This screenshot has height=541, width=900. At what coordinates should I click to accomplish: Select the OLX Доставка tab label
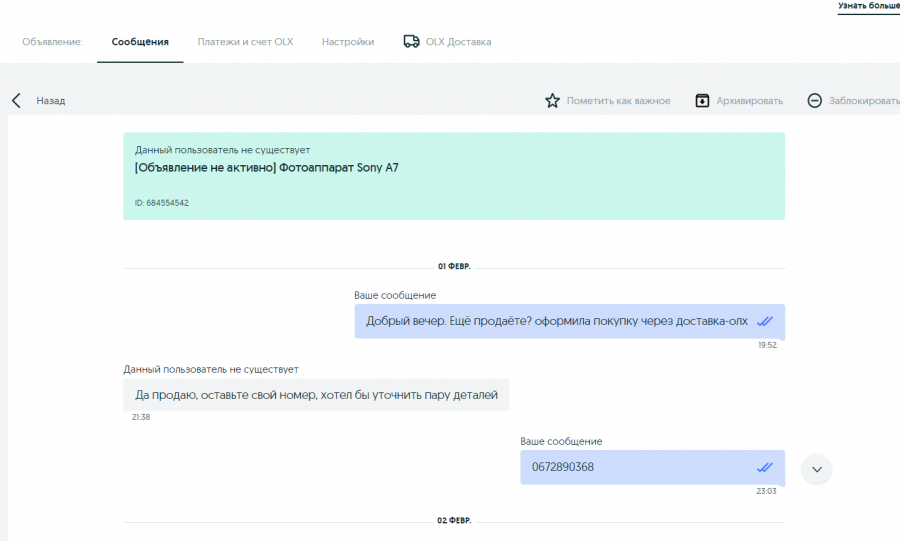458,42
